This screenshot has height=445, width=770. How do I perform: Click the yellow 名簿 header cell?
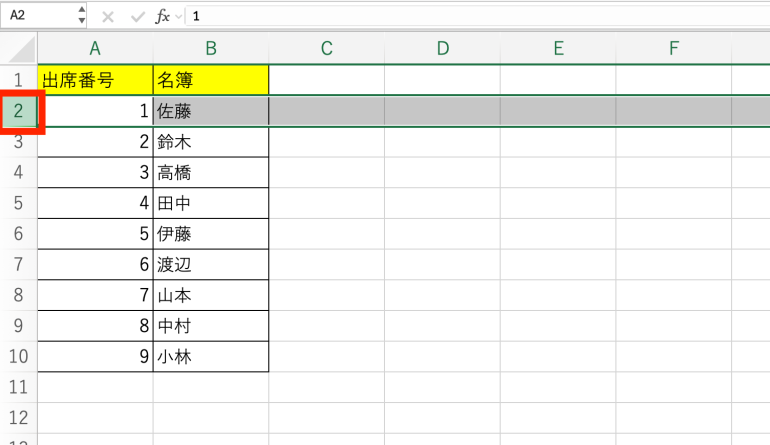click(x=211, y=80)
